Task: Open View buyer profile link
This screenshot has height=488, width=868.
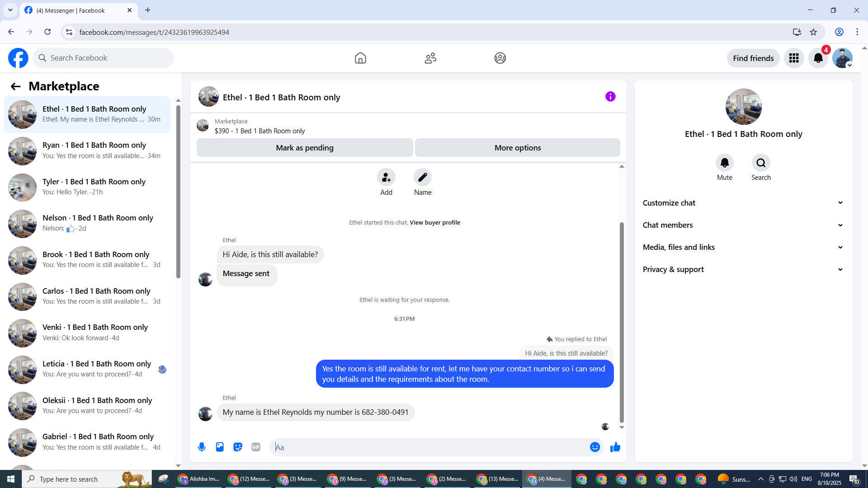Action: [434, 222]
